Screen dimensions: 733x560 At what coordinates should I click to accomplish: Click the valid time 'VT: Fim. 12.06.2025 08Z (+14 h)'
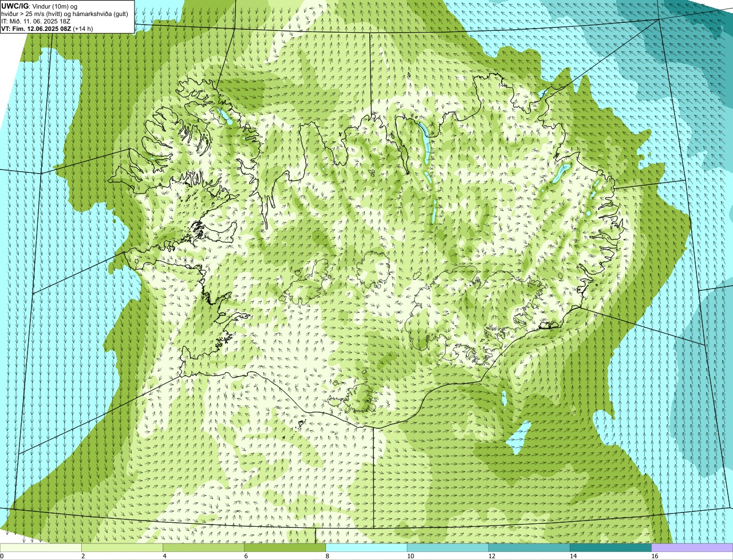tap(47, 28)
